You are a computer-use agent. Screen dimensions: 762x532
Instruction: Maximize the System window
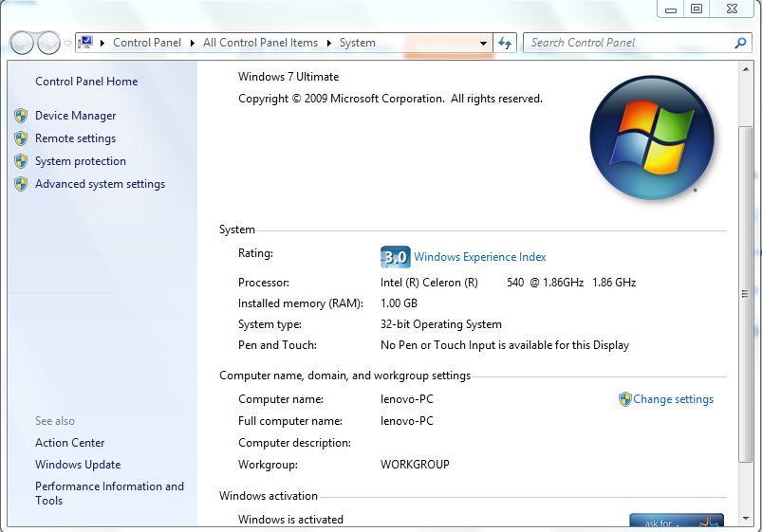coord(697,9)
